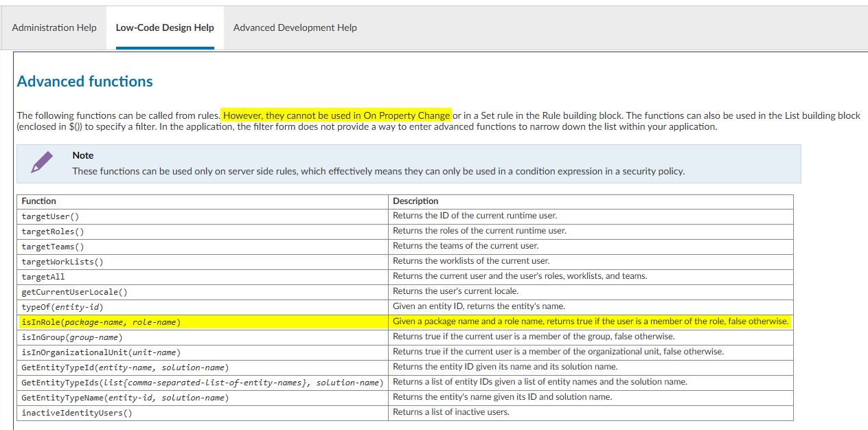Click the Function column header
The image size is (868, 430).
39,201
